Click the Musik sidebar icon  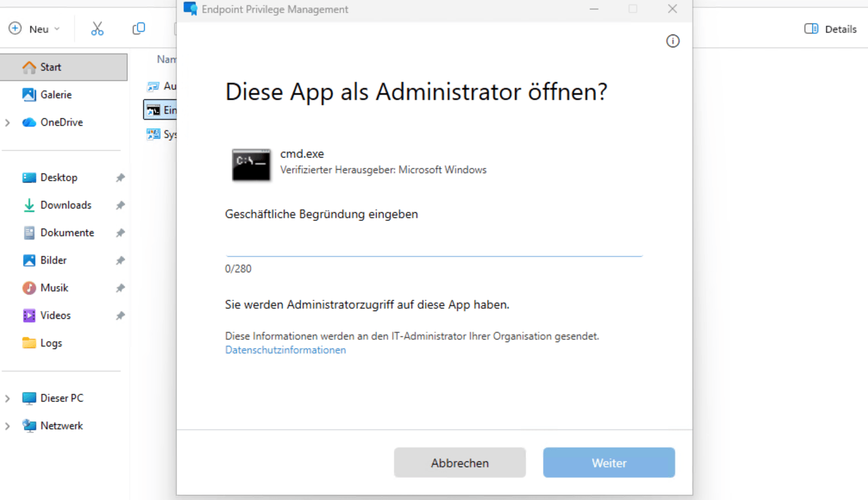[x=29, y=287]
